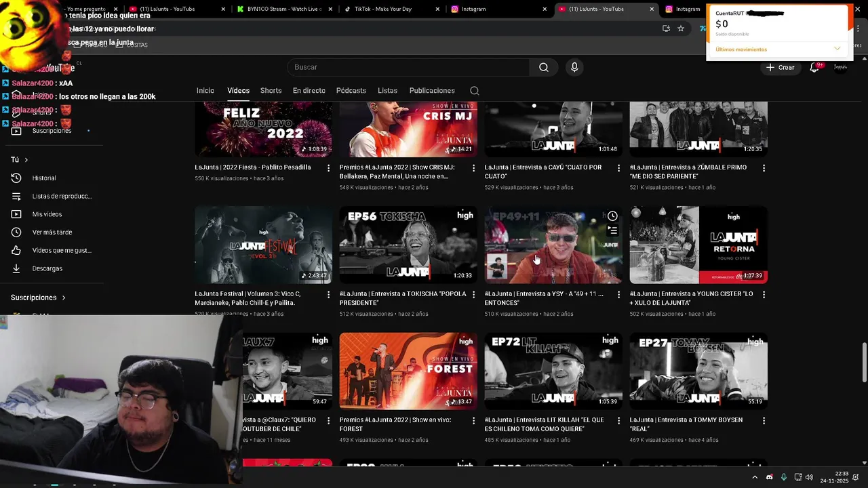
Task: Open options menu for TOMMY BOYSEN interview
Action: click(764, 421)
